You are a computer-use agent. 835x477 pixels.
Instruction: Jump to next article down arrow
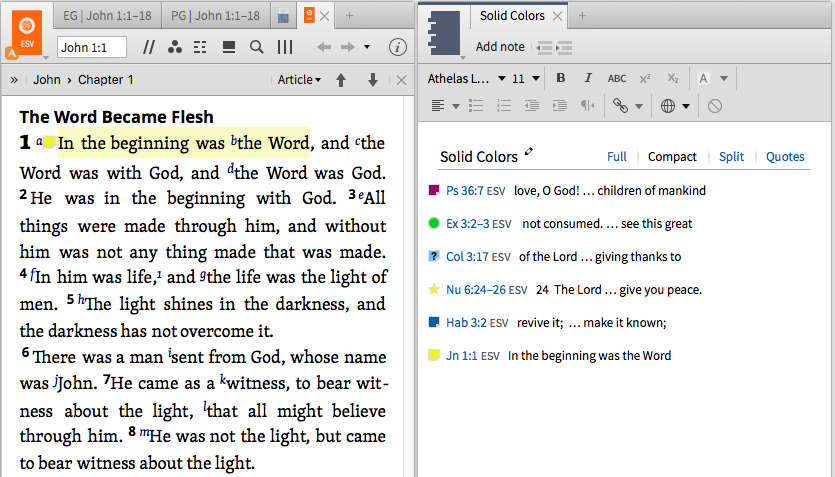tap(373, 80)
